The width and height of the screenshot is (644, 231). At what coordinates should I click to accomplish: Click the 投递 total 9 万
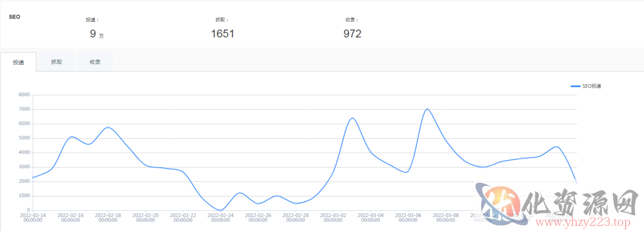pyautogui.click(x=97, y=35)
